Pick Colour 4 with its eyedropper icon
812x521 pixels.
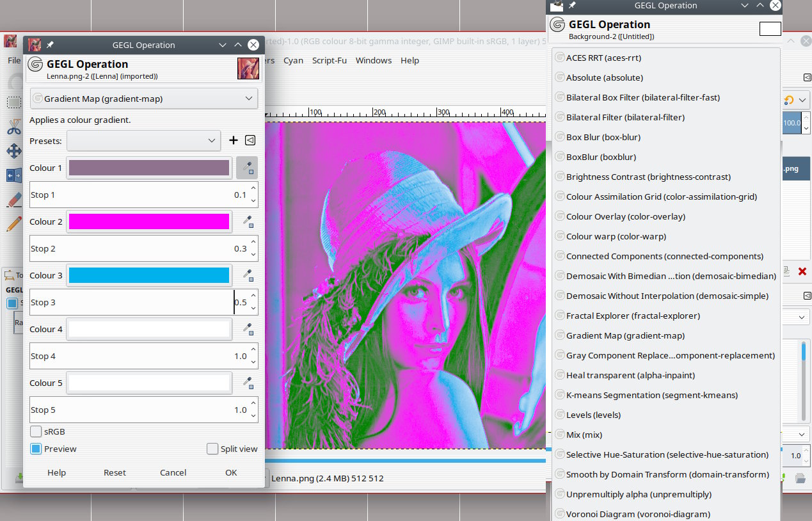click(247, 329)
